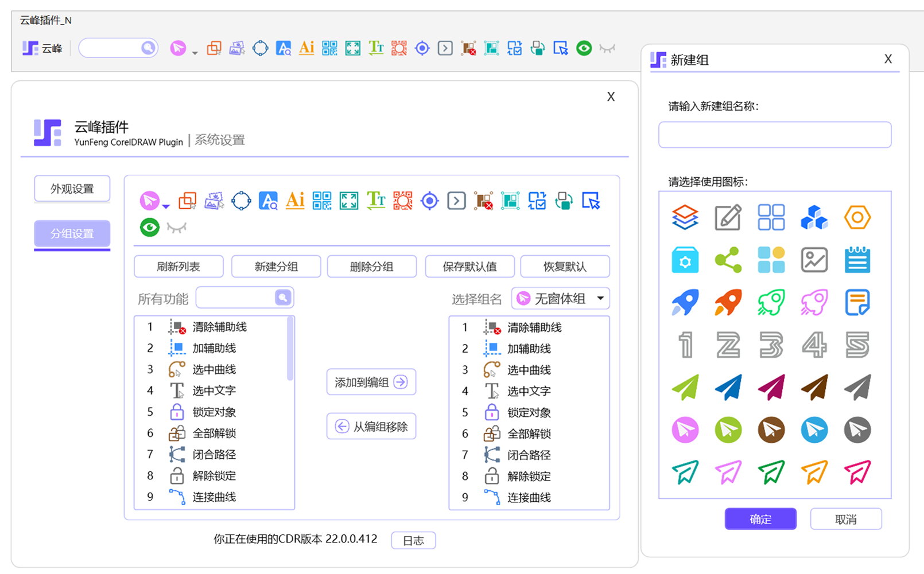The width and height of the screenshot is (924, 574).
Task: Select the font search tool icon
Action: point(268,201)
